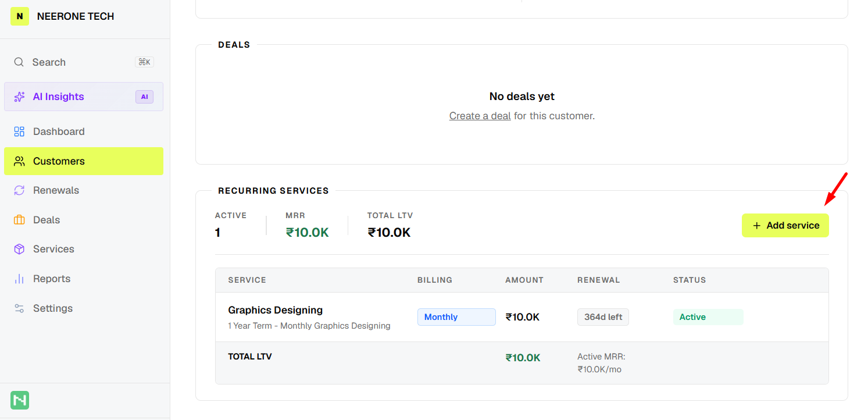Click the Active status badge
The width and height of the screenshot is (868, 420).
(708, 317)
